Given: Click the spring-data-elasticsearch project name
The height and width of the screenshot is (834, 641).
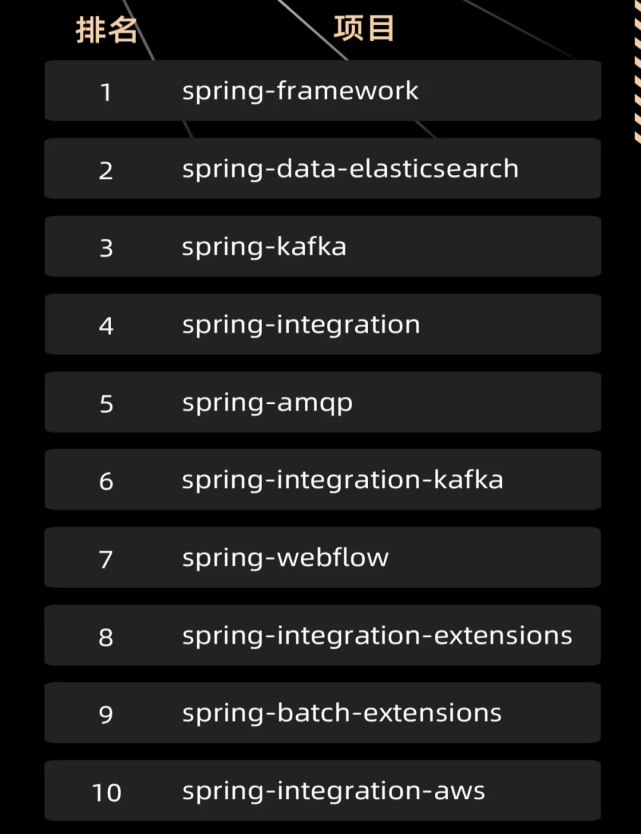Looking at the screenshot, I should (x=350, y=170).
